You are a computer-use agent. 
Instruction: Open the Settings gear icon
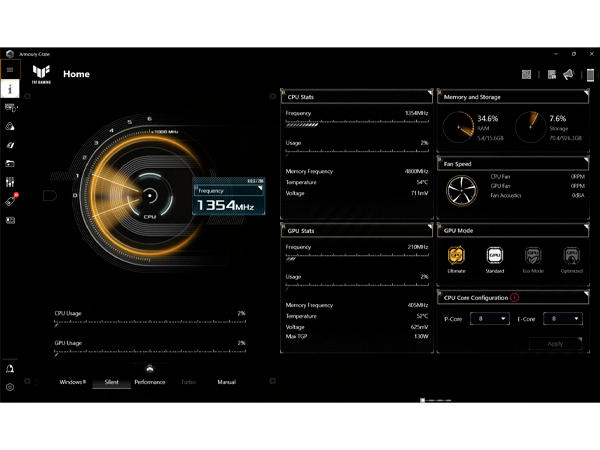pos(10,387)
